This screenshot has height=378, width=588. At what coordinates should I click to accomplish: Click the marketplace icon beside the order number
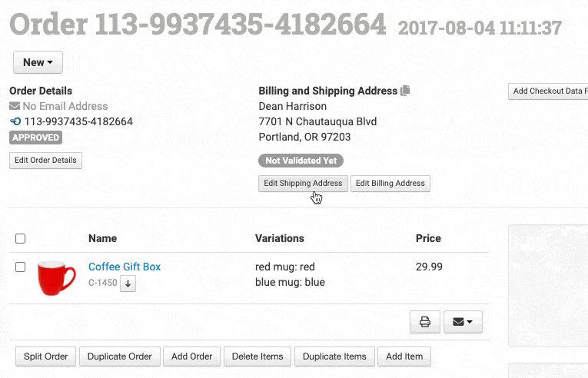point(15,121)
